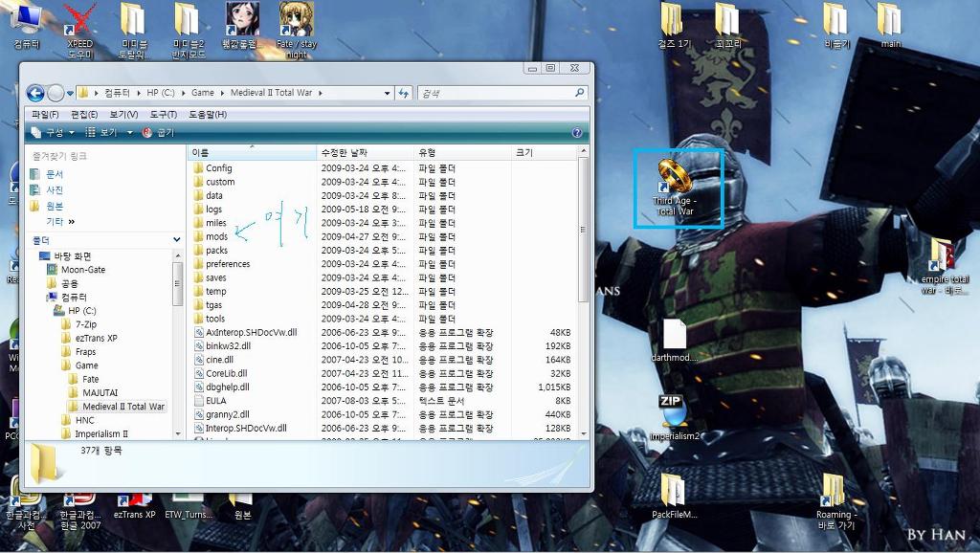The width and height of the screenshot is (980, 553).
Task: Open the main desktop folder
Action: tap(890, 26)
